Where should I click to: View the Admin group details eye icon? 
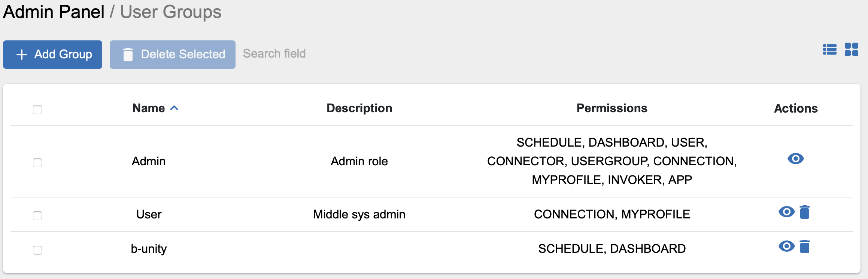click(x=796, y=159)
